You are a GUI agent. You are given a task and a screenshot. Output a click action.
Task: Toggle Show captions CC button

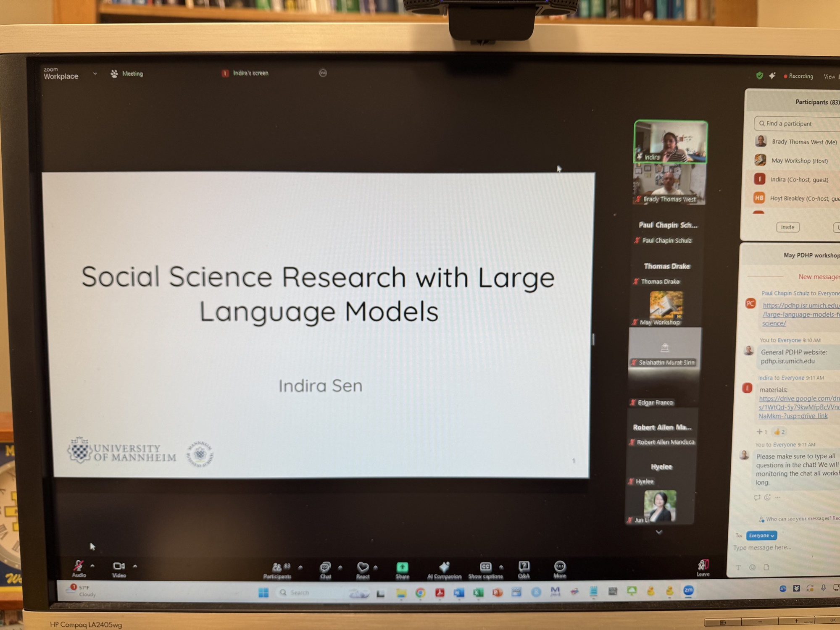pos(485,567)
